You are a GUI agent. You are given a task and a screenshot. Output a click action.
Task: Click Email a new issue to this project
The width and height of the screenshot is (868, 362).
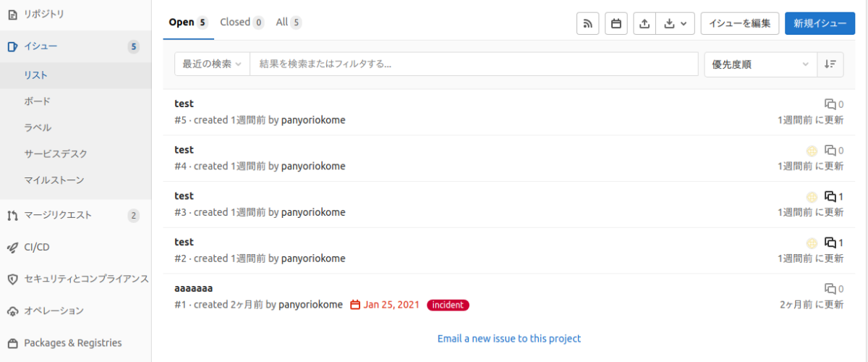[x=509, y=338]
